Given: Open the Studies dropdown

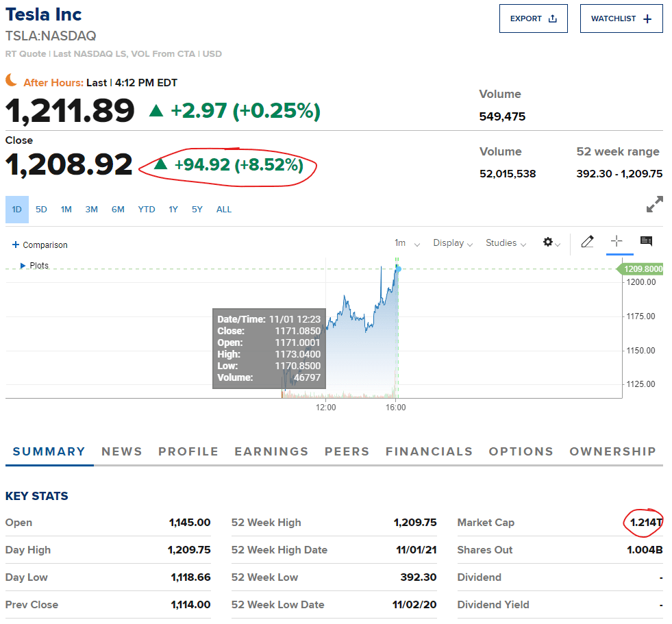Looking at the screenshot, I should [506, 243].
